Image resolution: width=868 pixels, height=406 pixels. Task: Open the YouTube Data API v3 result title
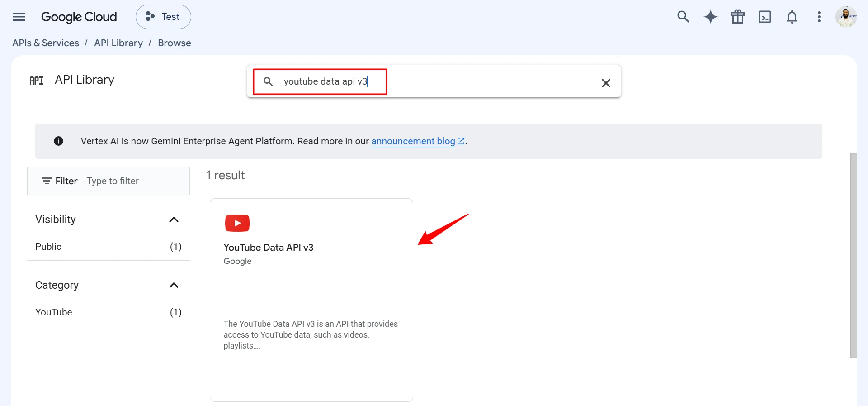tap(269, 248)
